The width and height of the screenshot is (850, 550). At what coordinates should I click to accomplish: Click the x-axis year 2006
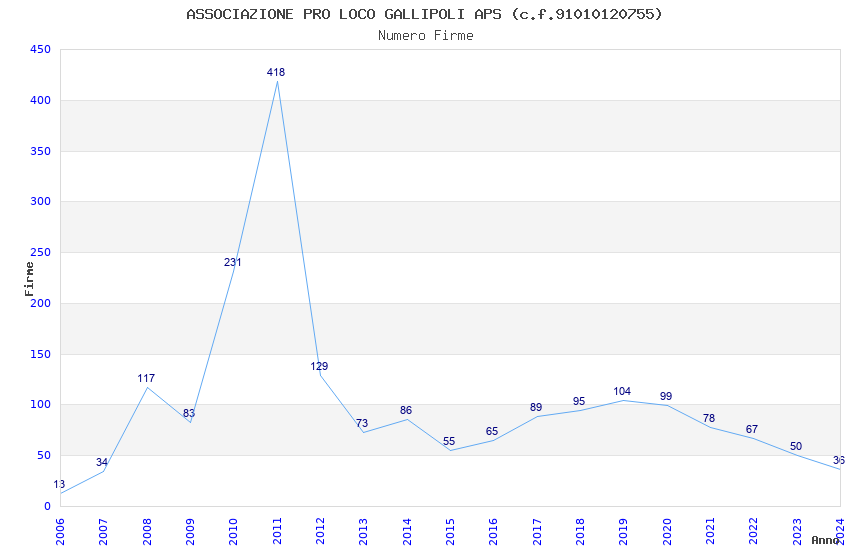point(60,532)
